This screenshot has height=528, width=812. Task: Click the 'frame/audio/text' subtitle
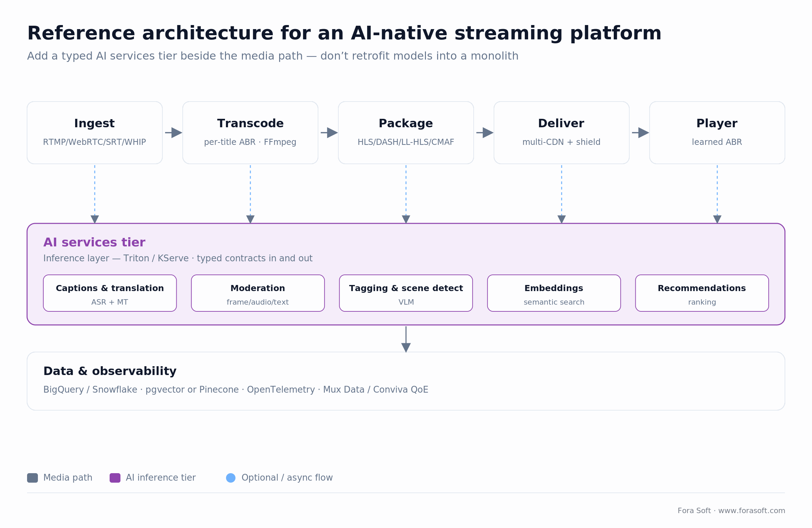point(257,302)
